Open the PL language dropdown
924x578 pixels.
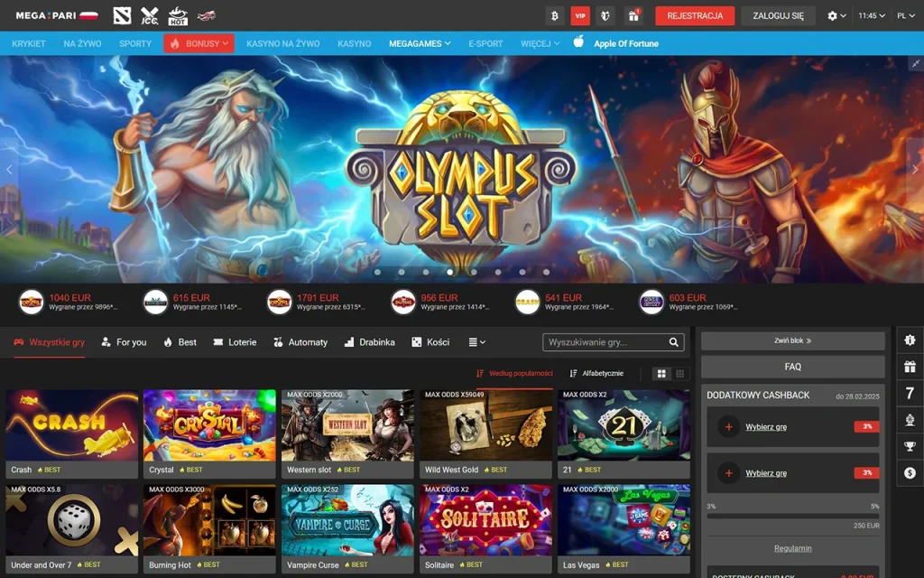pyautogui.click(x=906, y=16)
